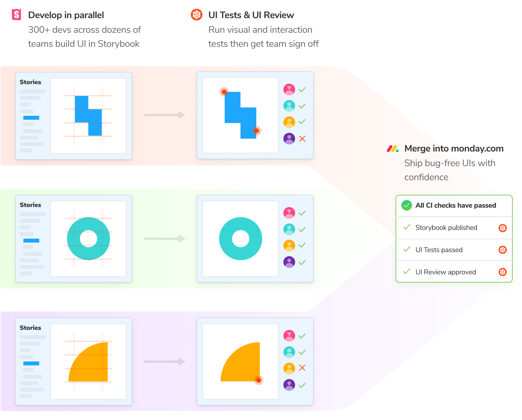Click the red change marker at the orange quarter-circle corner
Viewport: 522px width, 420px height.
pos(258,380)
